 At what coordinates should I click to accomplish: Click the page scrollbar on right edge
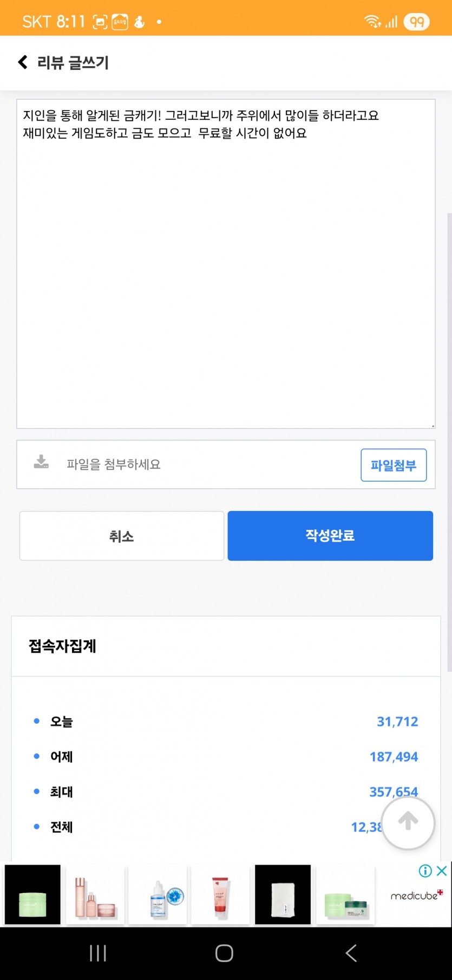coord(449,442)
